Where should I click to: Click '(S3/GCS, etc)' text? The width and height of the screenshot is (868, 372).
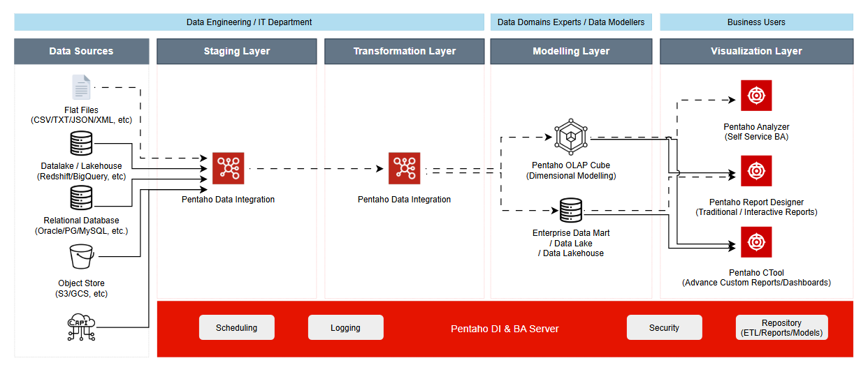pyautogui.click(x=81, y=293)
